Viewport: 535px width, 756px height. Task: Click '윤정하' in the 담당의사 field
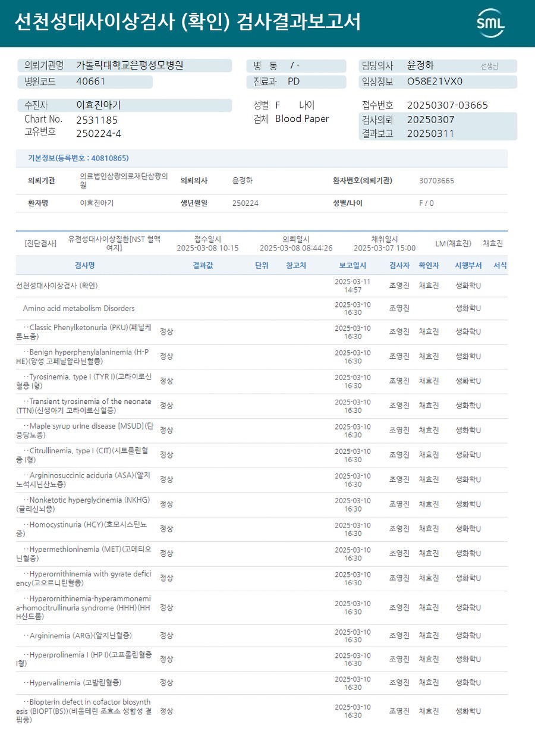421,65
